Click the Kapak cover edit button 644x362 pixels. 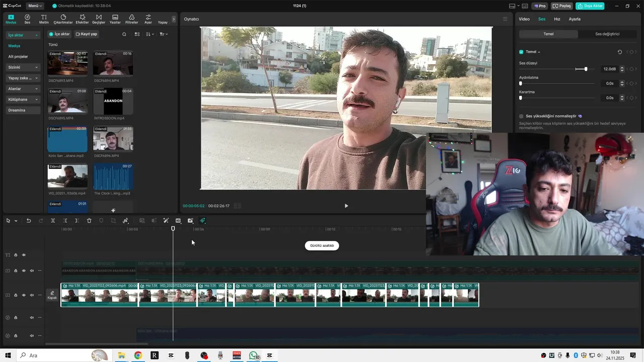tap(52, 295)
